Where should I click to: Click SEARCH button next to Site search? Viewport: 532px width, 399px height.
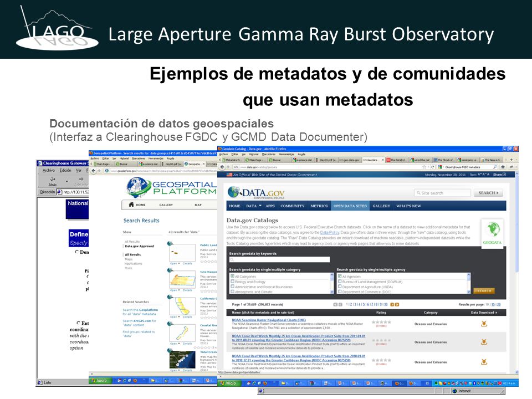tap(488, 193)
